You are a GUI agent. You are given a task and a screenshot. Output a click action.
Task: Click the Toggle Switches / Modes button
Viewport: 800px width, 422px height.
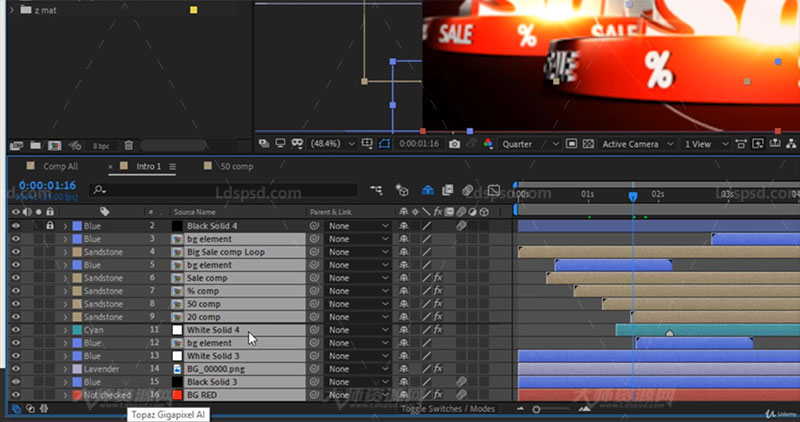pyautogui.click(x=447, y=409)
